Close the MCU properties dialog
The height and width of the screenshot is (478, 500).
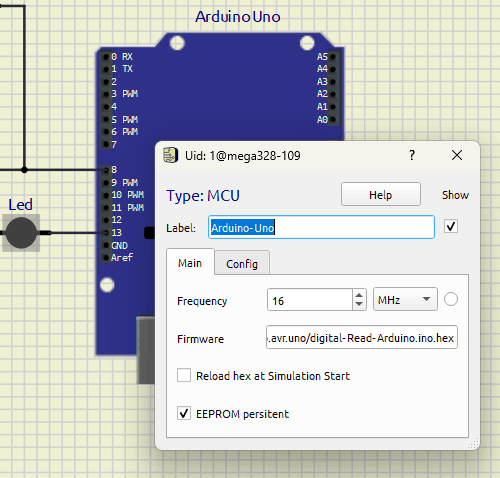[457, 155]
